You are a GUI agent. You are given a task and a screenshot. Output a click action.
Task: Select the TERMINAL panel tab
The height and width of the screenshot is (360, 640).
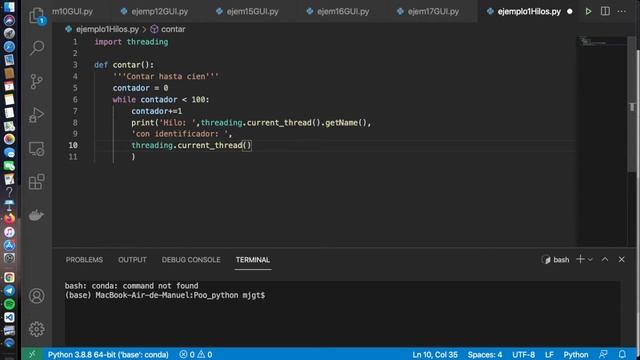(253, 260)
